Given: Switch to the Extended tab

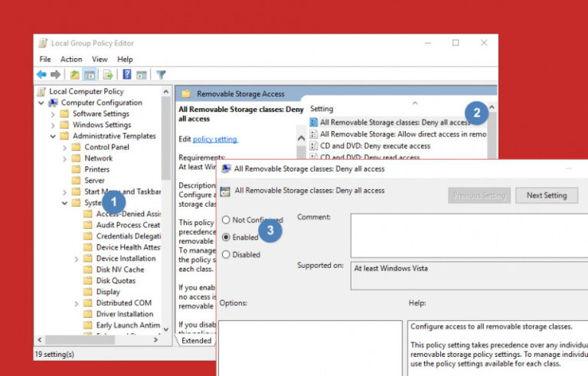Looking at the screenshot, I should tap(196, 341).
